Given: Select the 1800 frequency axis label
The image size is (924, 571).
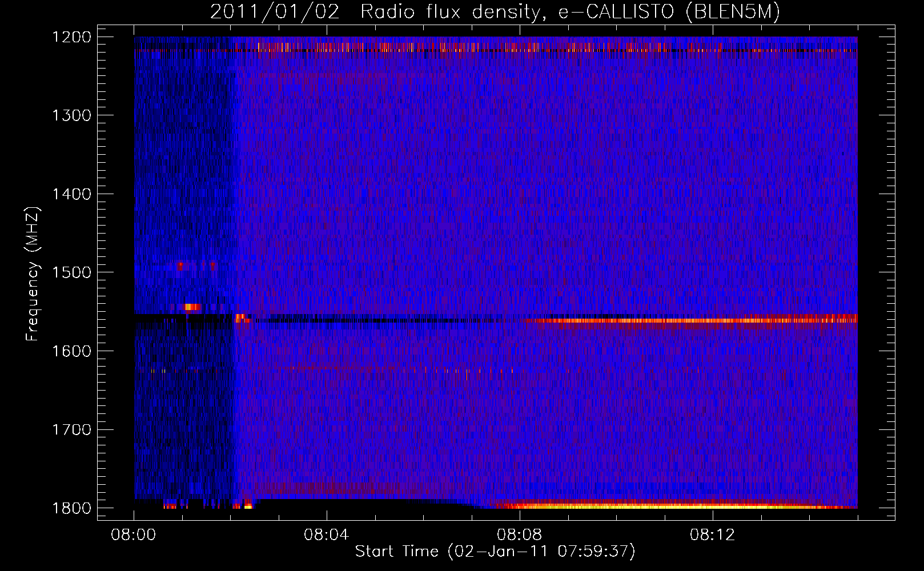Looking at the screenshot, I should (x=71, y=508).
